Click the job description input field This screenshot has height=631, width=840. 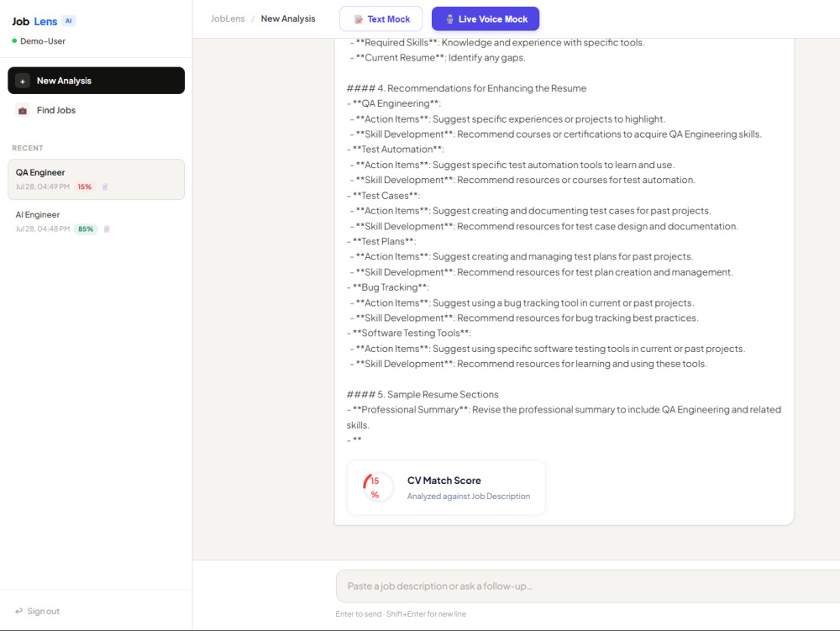(x=588, y=586)
